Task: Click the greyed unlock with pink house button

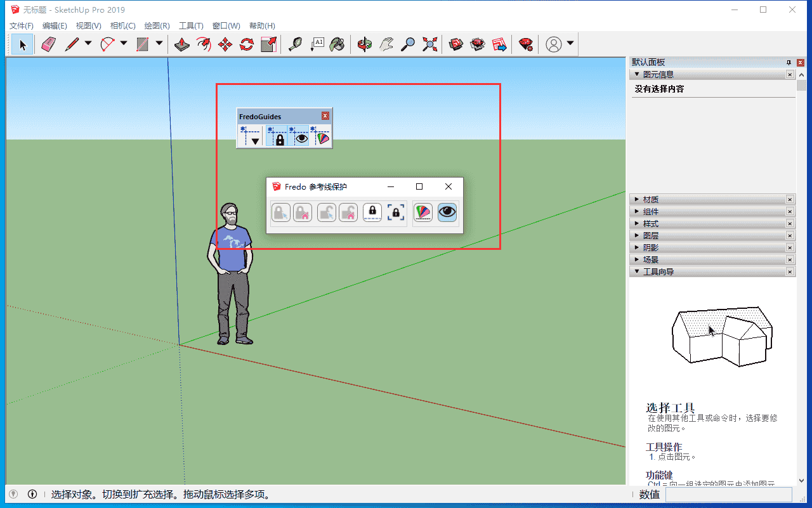Action: tap(348, 212)
